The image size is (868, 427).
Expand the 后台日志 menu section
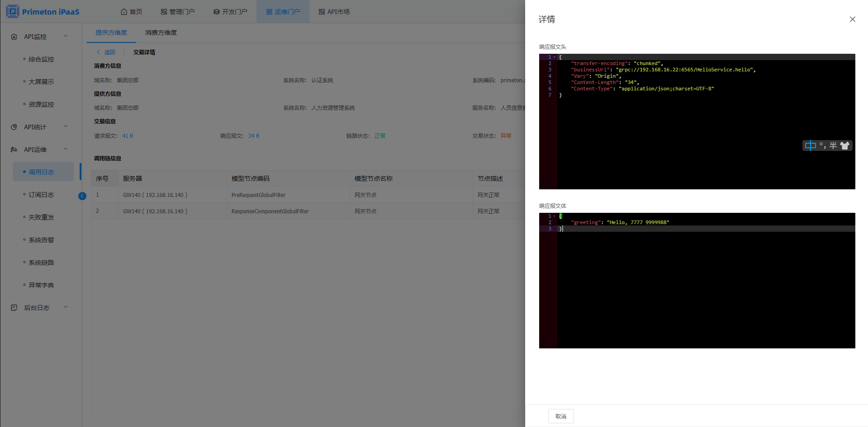click(x=66, y=307)
